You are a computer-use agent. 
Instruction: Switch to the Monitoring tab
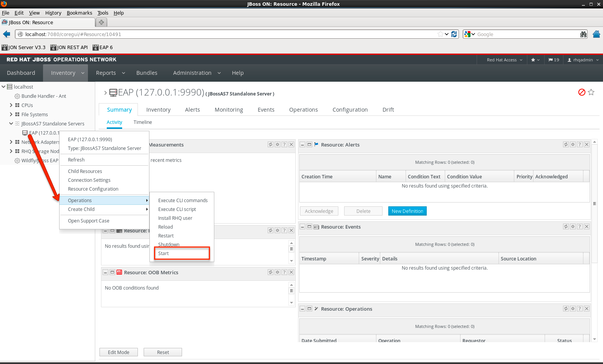point(229,110)
